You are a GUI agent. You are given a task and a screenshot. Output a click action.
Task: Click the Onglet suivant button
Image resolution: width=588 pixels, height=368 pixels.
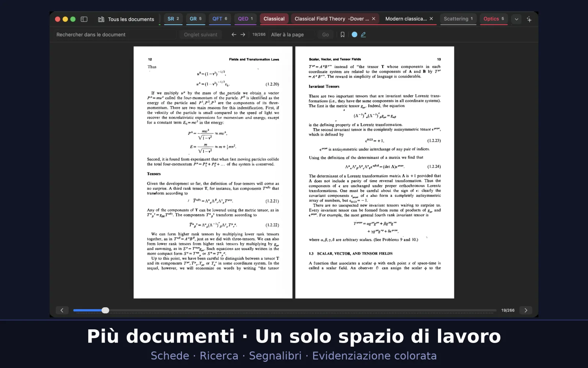pos(201,35)
